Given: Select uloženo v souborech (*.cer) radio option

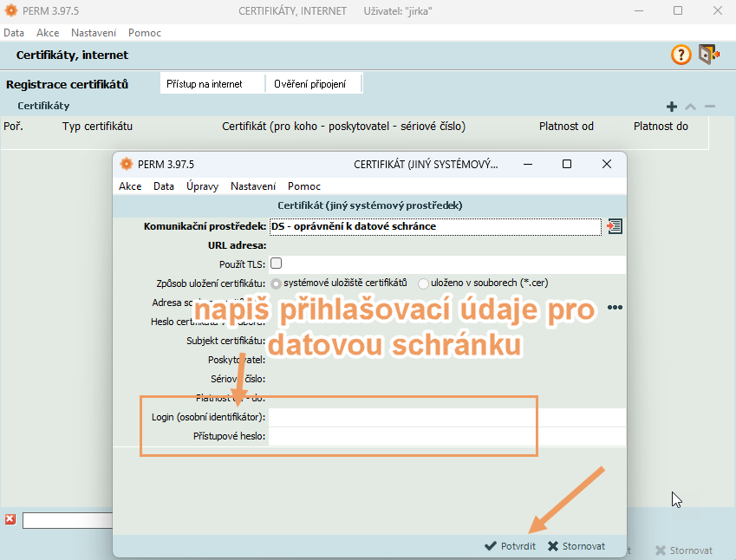Looking at the screenshot, I should (x=423, y=283).
